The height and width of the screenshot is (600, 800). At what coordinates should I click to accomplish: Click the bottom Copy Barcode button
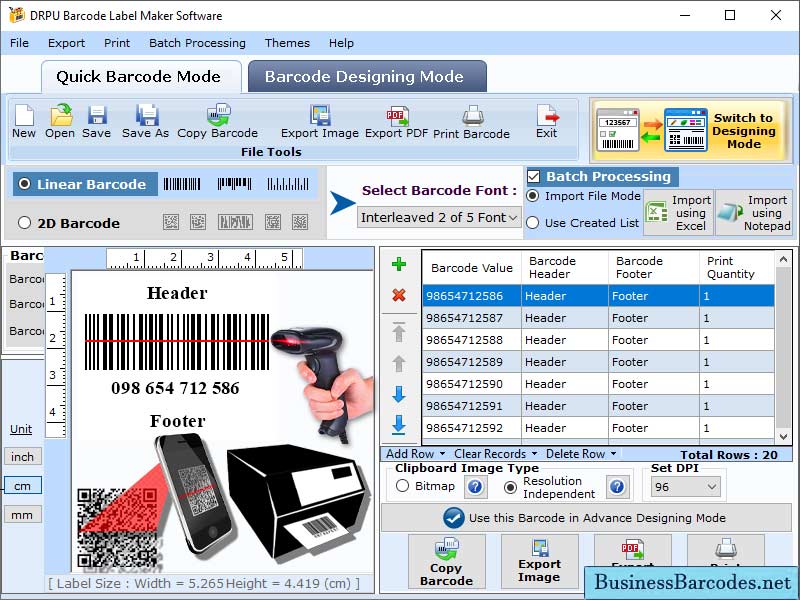pos(446,562)
